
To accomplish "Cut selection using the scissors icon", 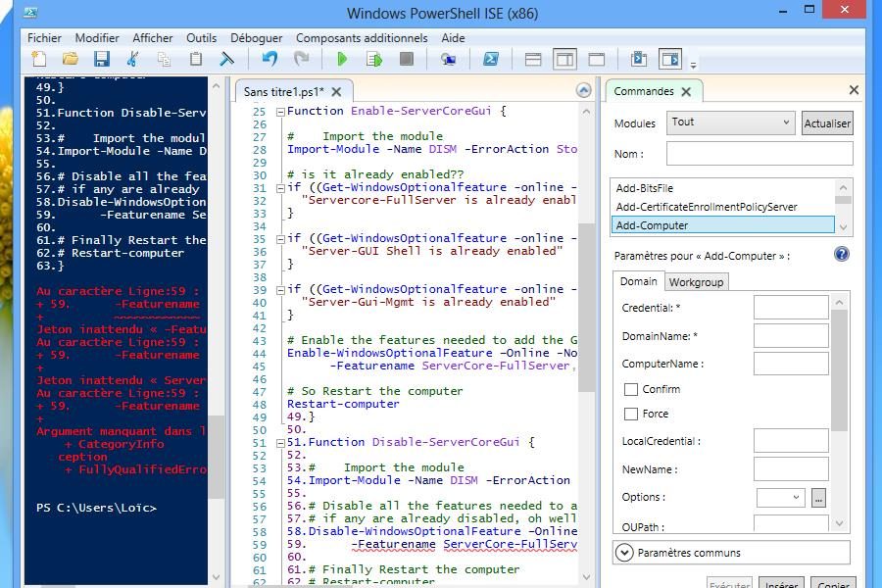I will (133, 60).
